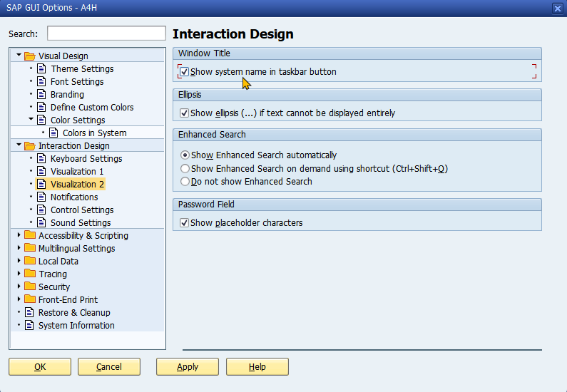
Task: Select Show Enhanced Search automatically
Action: pos(185,155)
